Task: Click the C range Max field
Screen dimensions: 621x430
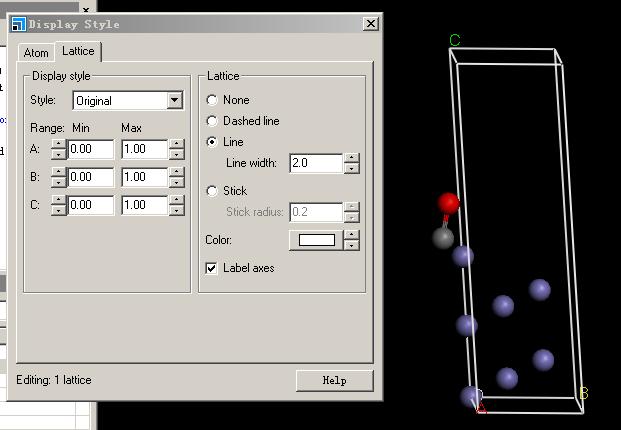Action: [x=145, y=205]
